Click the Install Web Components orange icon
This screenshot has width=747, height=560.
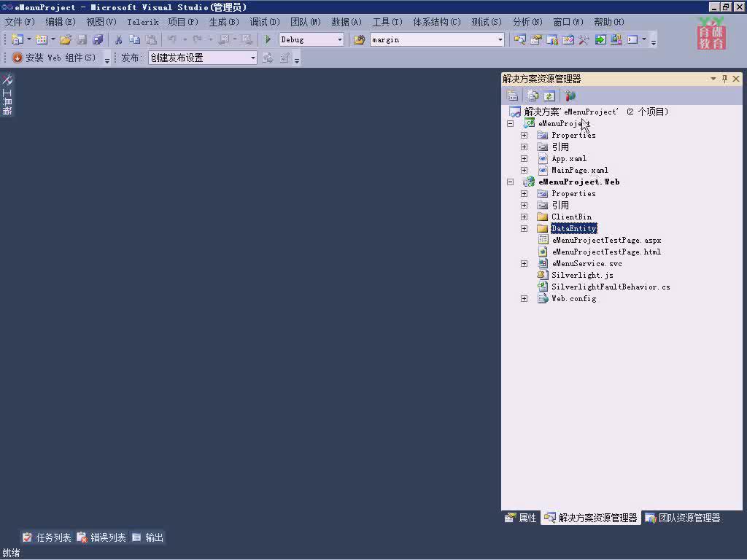pos(18,58)
